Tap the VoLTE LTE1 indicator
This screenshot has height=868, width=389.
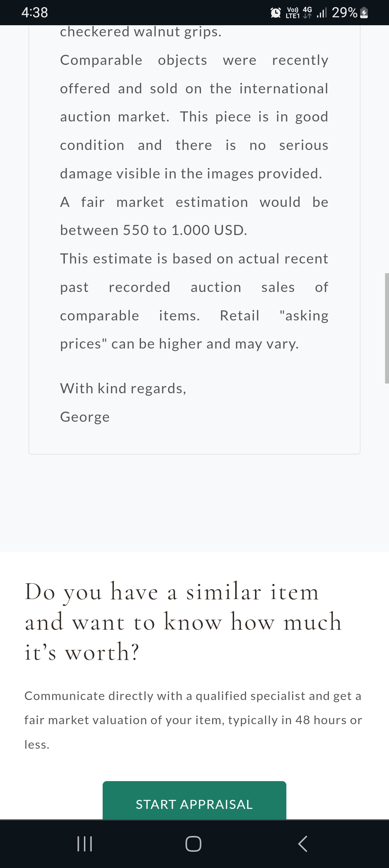click(x=293, y=13)
